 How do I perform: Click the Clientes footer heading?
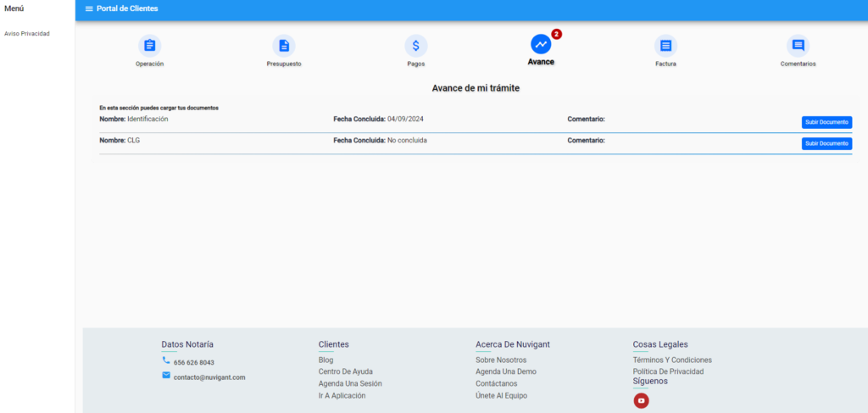coord(334,344)
